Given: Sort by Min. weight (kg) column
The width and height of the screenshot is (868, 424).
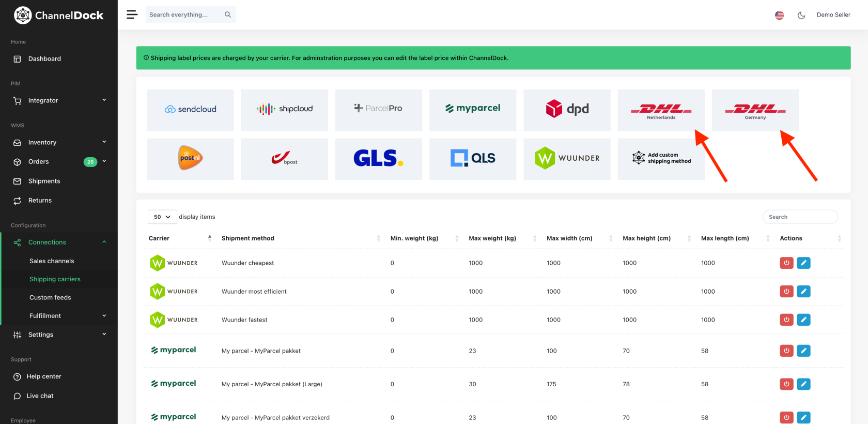Looking at the screenshot, I should [x=424, y=238].
